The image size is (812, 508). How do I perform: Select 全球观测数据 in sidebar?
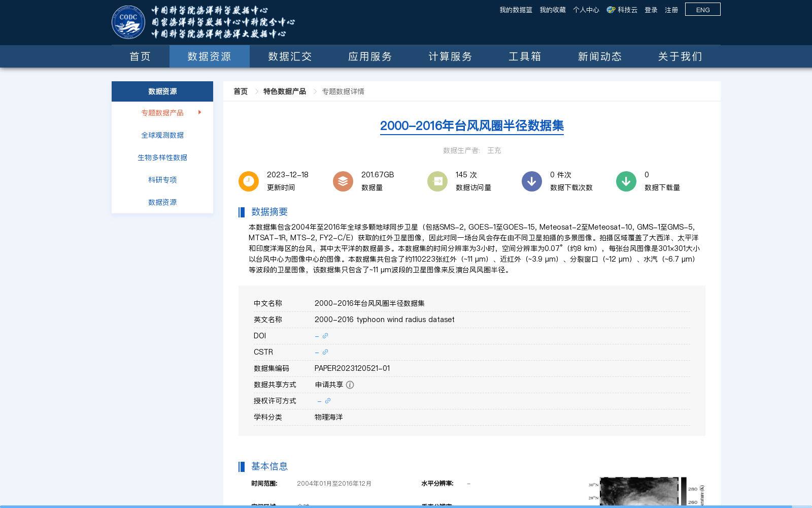click(x=162, y=135)
